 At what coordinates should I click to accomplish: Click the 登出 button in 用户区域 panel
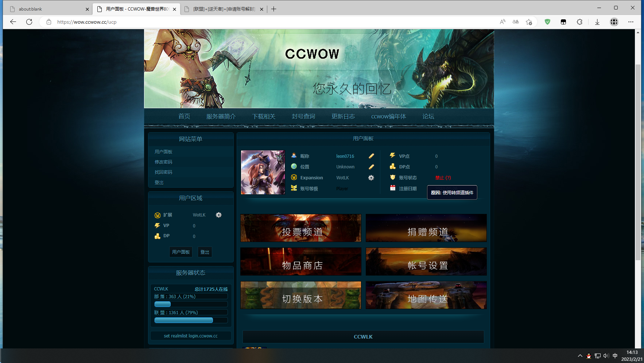[205, 252]
